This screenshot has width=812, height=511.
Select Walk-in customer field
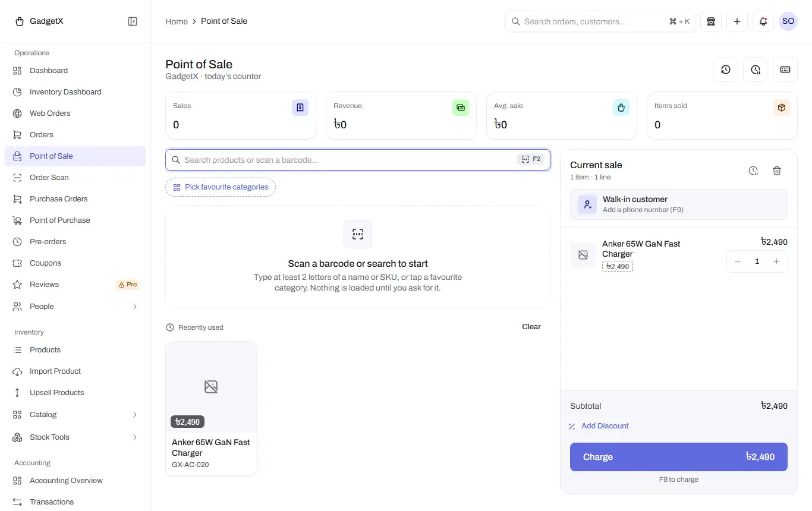click(x=679, y=204)
